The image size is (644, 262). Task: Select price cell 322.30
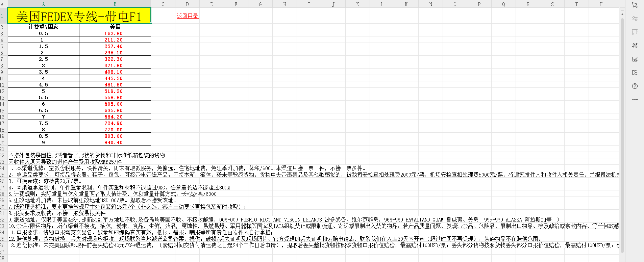[115, 59]
